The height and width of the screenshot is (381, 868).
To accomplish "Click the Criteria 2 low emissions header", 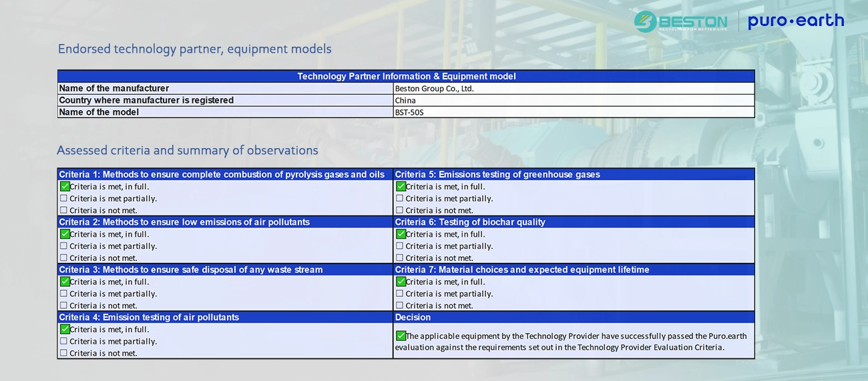I will [226, 222].
